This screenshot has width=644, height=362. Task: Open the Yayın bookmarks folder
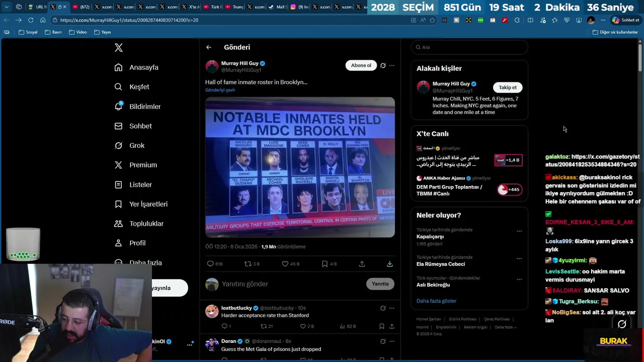103,32
